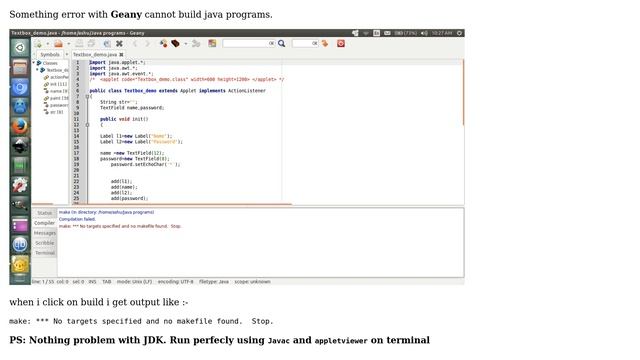The width and height of the screenshot is (640, 360).
Task: Open System Settings gear-wrench launcher icon
Action: (20, 186)
